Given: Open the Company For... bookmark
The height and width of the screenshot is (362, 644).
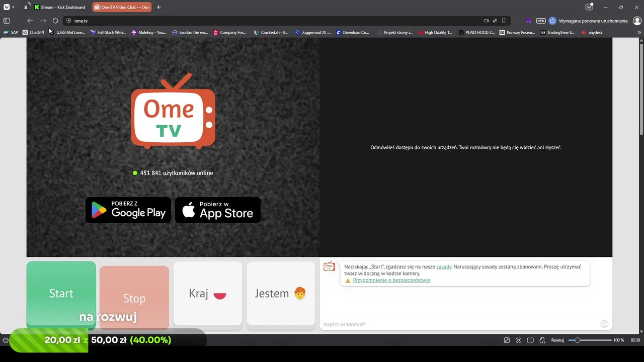Looking at the screenshot, I should click(x=229, y=32).
